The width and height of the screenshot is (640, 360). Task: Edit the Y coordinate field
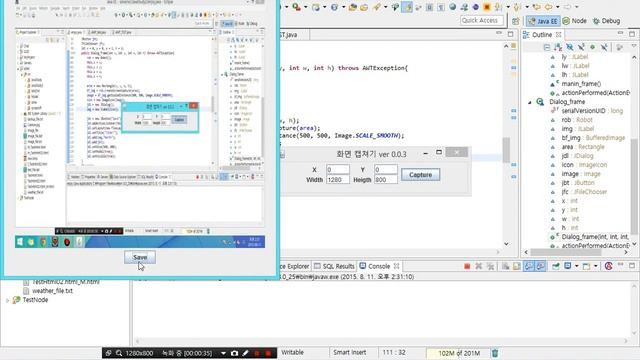point(386,169)
